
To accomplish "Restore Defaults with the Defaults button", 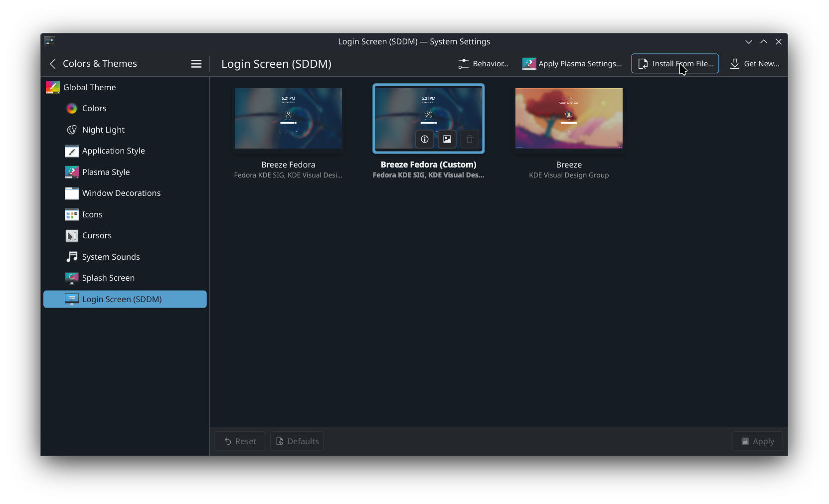I will [297, 441].
